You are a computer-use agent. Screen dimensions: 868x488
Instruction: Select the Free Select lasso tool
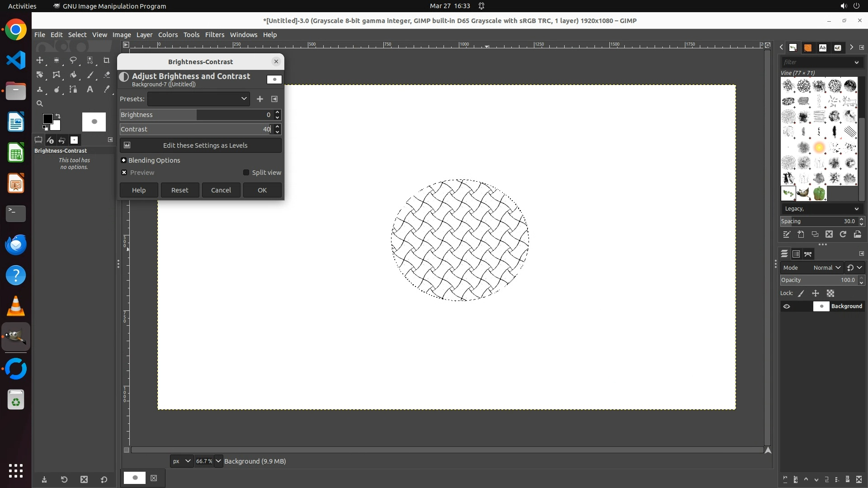(x=73, y=60)
